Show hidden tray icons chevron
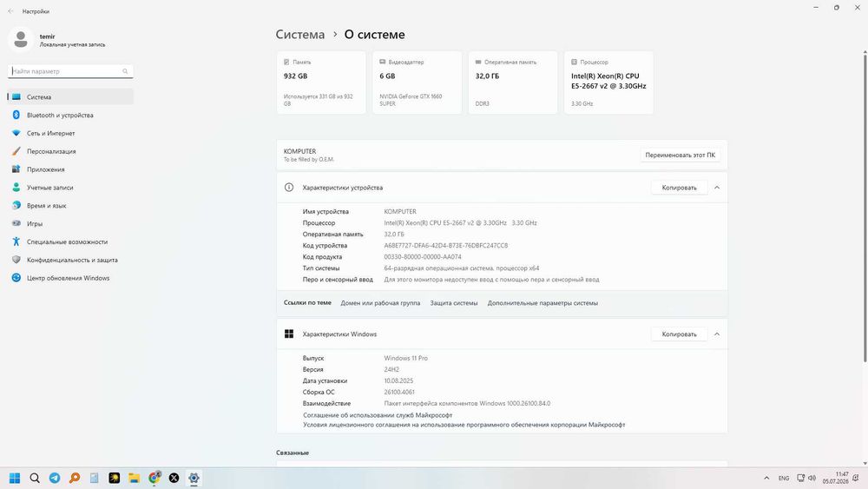 point(766,478)
